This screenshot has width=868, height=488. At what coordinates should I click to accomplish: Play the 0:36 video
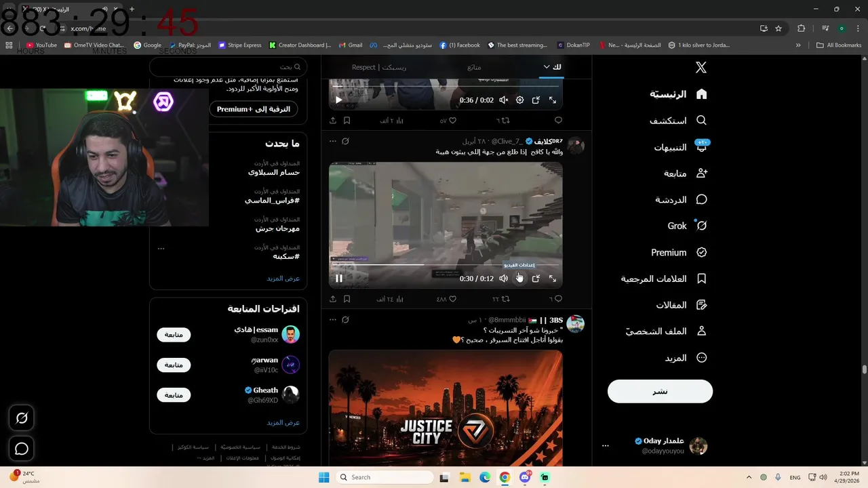click(339, 100)
